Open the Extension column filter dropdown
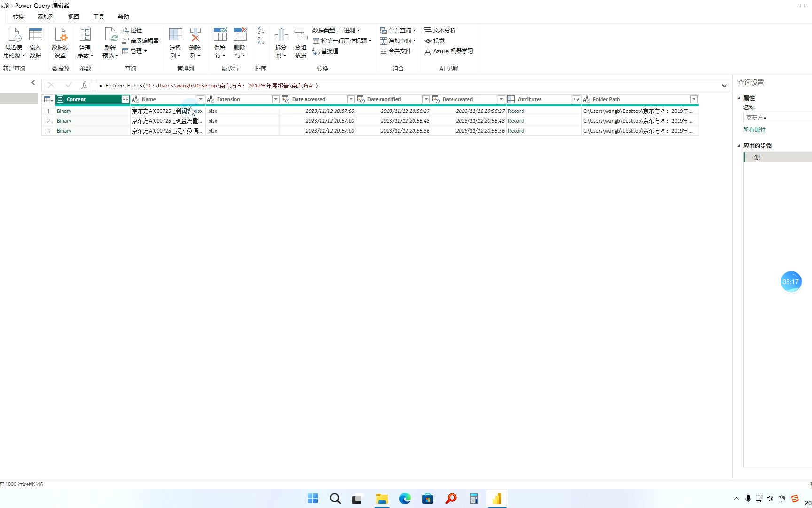Image resolution: width=812 pixels, height=508 pixels. pos(275,99)
